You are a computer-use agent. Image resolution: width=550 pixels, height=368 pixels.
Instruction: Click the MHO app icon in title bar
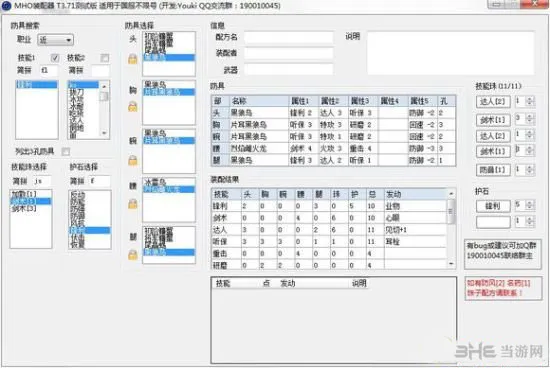pos(6,6)
